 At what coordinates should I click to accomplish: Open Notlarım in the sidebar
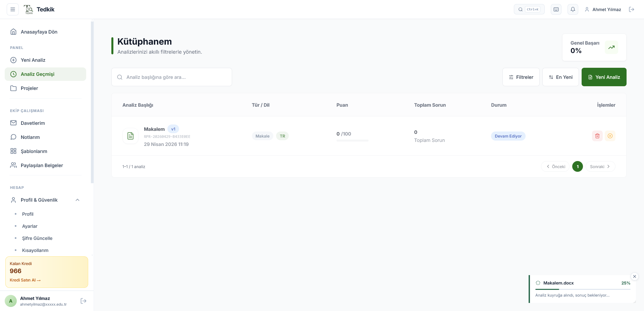(x=45, y=137)
